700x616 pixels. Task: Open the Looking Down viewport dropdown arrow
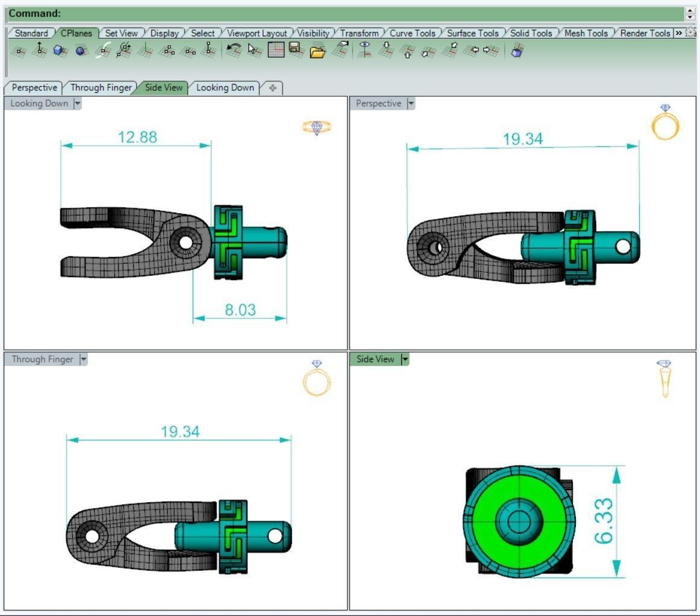point(77,104)
